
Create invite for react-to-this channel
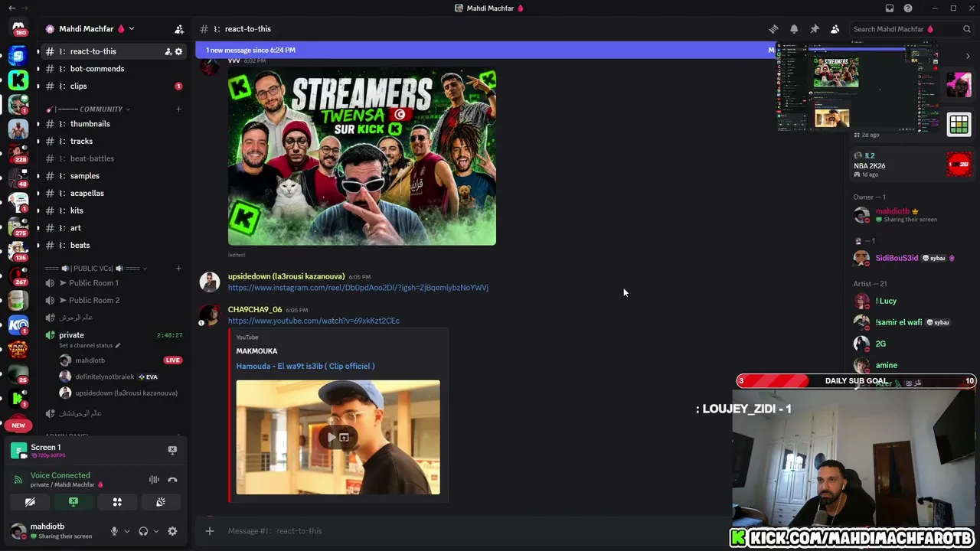tap(168, 51)
